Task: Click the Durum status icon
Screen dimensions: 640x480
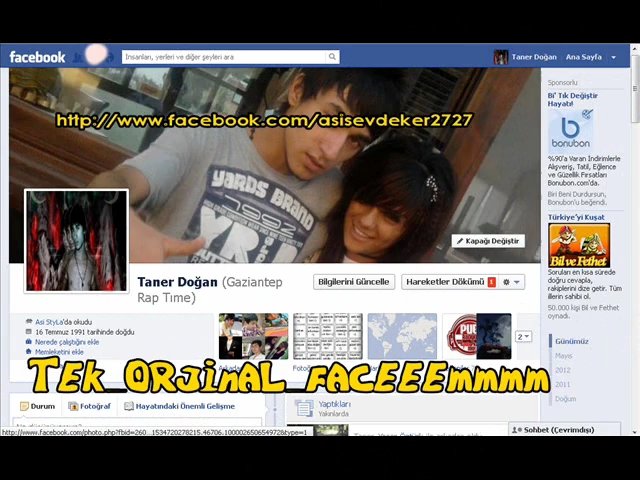Action: point(24,407)
